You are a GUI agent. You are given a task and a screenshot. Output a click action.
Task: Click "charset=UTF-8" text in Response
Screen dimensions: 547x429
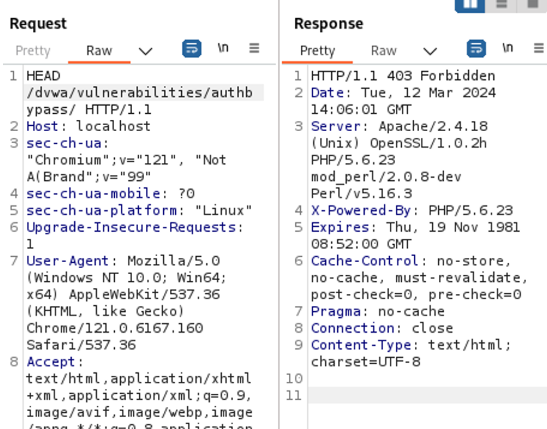point(366,362)
